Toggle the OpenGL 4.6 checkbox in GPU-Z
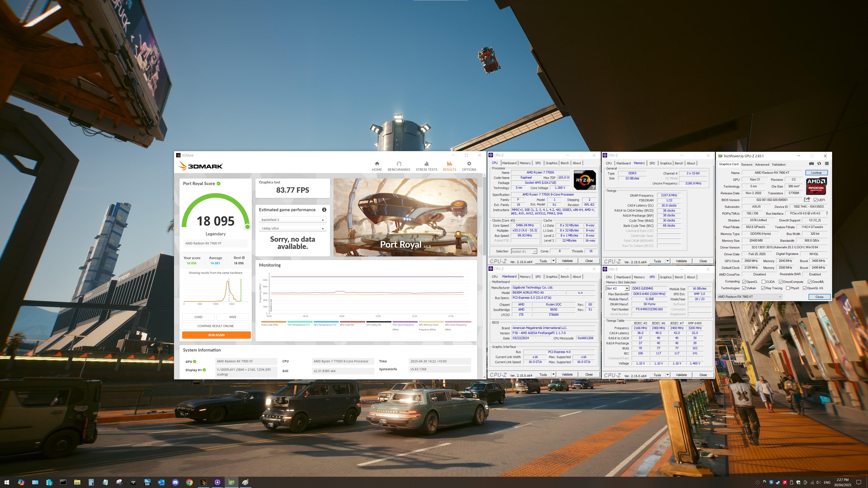 pos(805,288)
